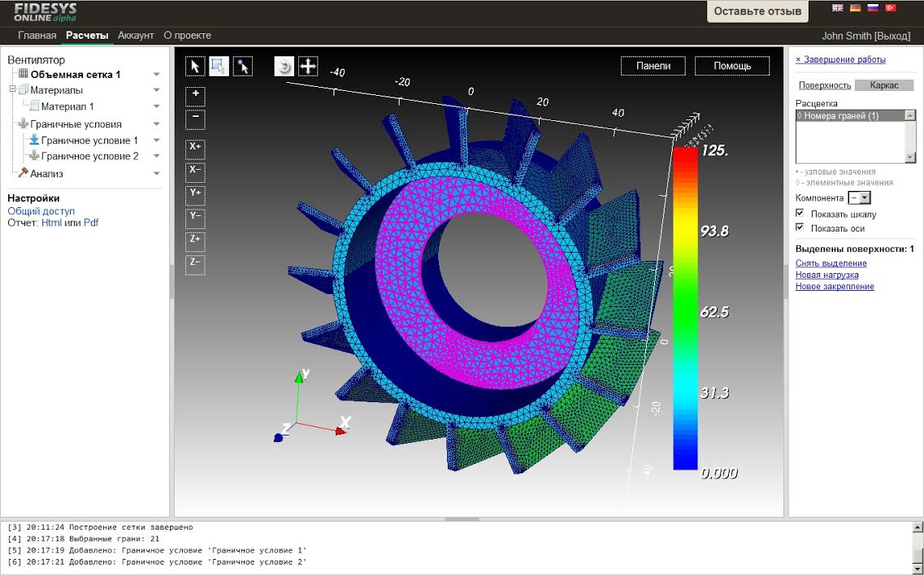Uncheck the 'Показать оси' checkbox
The width and height of the screenshot is (924, 576).
[800, 228]
